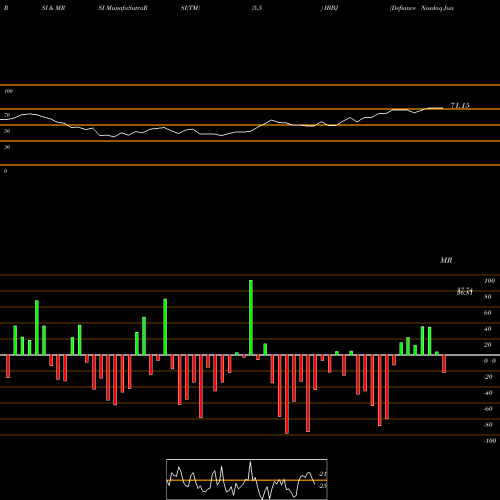Click the 'SI(TM)' header label
This screenshot has height=500, width=500.
pos(190,8)
